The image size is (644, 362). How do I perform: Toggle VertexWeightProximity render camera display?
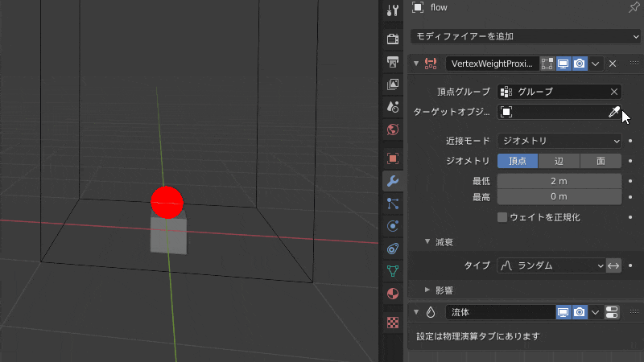(580, 64)
